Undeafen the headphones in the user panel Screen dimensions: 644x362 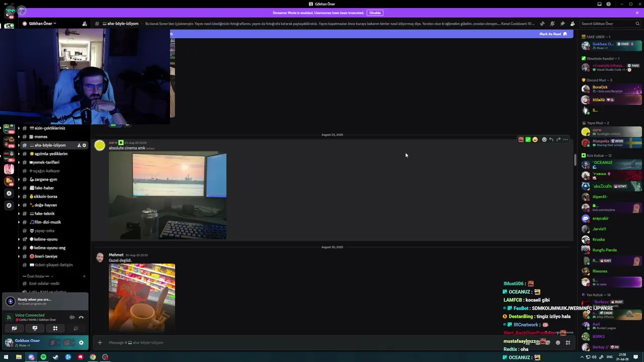pyautogui.click(x=66, y=343)
